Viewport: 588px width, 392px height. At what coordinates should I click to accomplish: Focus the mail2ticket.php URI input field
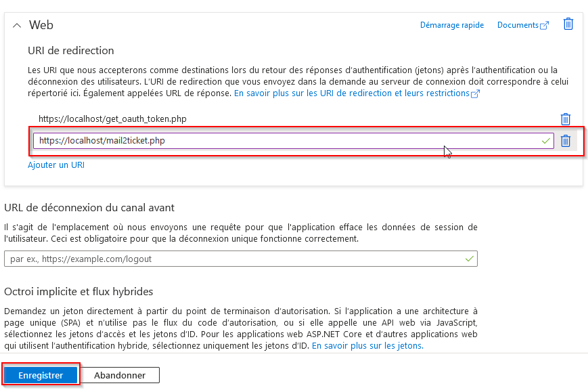pyautogui.click(x=293, y=141)
